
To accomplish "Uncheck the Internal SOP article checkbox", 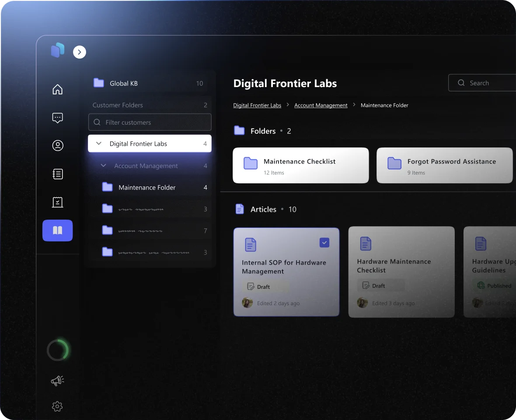I will pos(324,242).
